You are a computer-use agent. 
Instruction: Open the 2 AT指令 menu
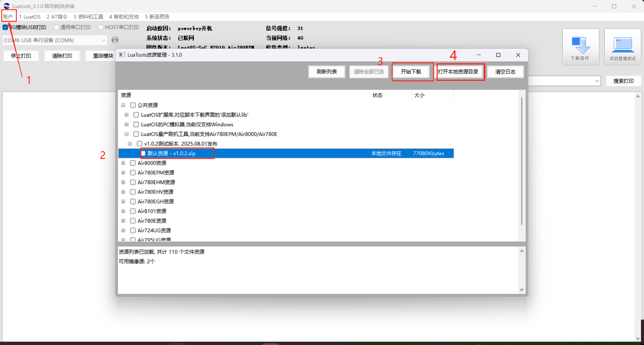57,16
